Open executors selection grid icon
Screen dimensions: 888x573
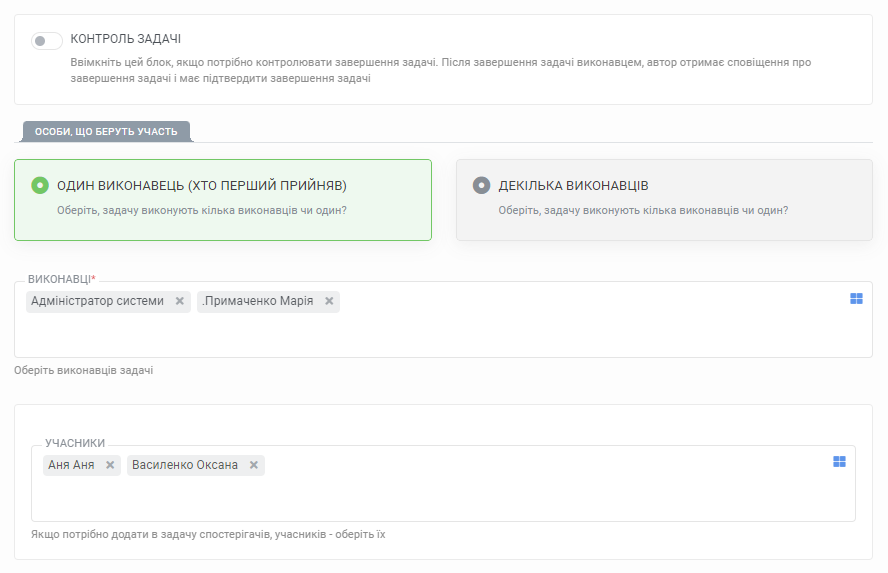(856, 299)
